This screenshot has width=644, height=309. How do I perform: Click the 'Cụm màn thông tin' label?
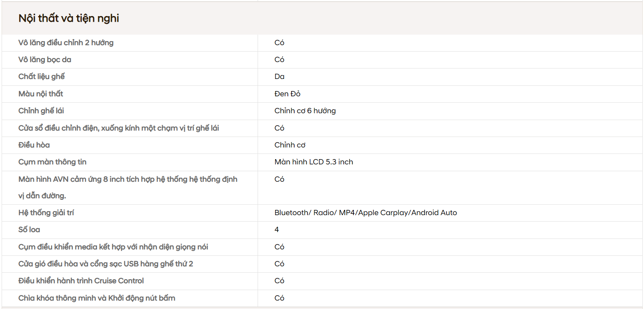[52, 162]
